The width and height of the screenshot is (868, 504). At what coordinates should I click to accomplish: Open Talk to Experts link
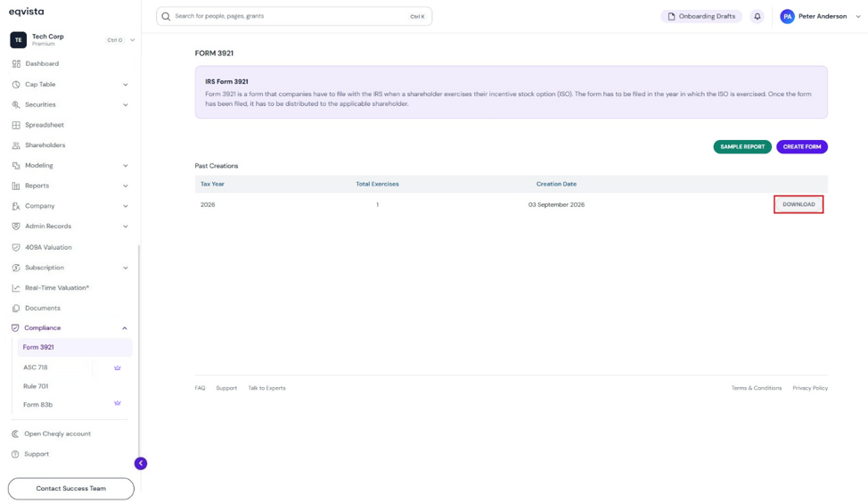[266, 388]
